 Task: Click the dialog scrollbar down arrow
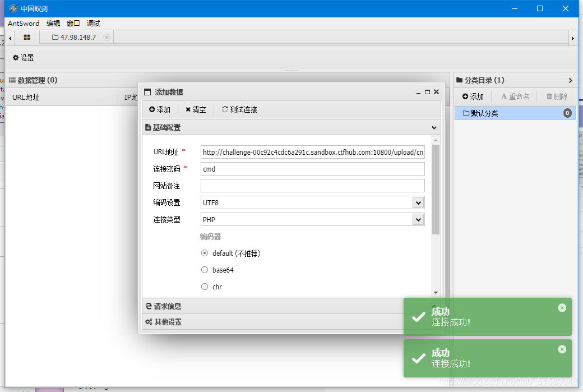coord(436,293)
